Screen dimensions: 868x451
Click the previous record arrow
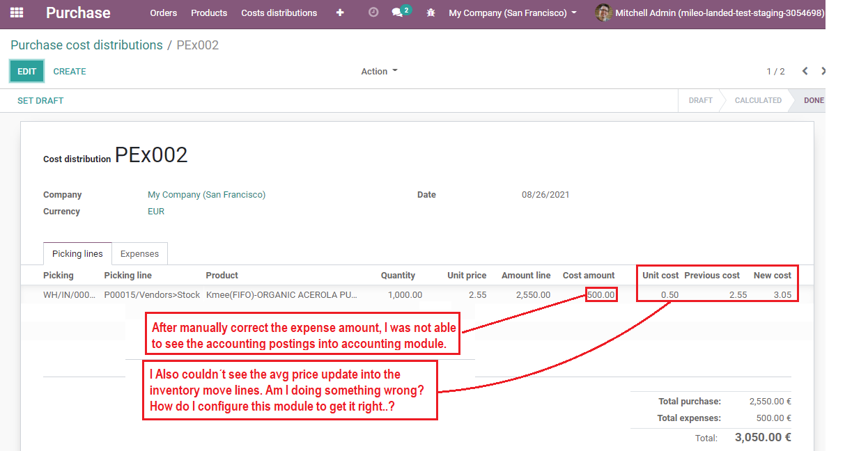(805, 71)
